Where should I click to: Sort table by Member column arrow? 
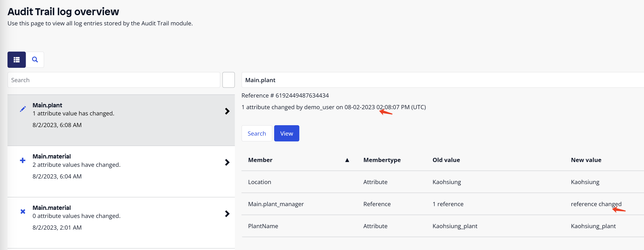[x=347, y=160]
